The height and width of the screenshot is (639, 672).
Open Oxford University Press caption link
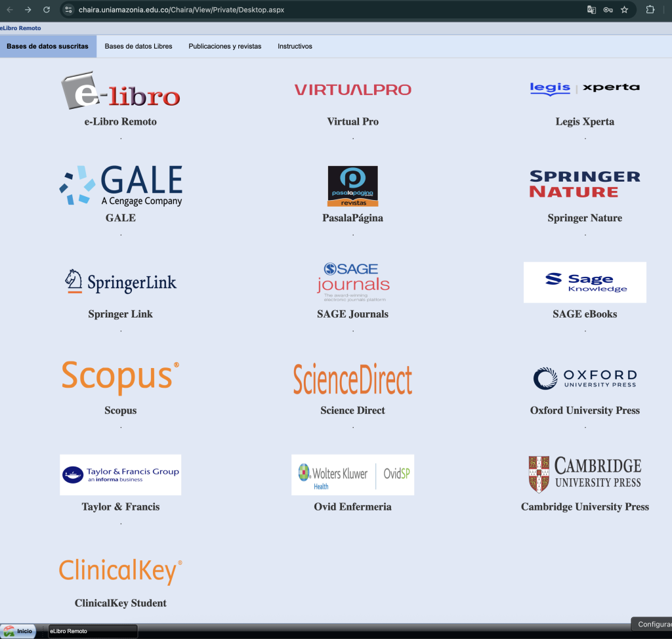tap(585, 411)
